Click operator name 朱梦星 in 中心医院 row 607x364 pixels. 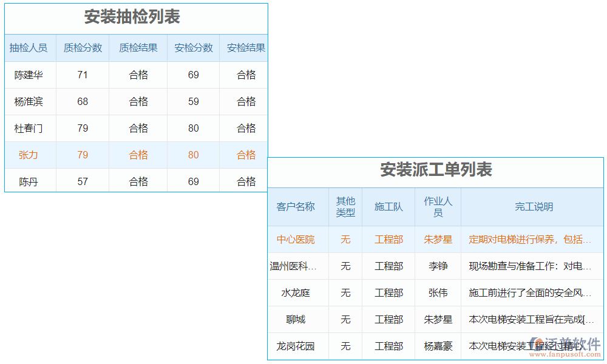[x=438, y=239]
